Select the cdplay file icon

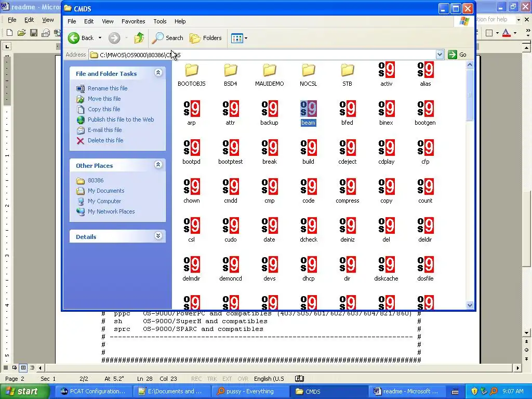point(386,148)
